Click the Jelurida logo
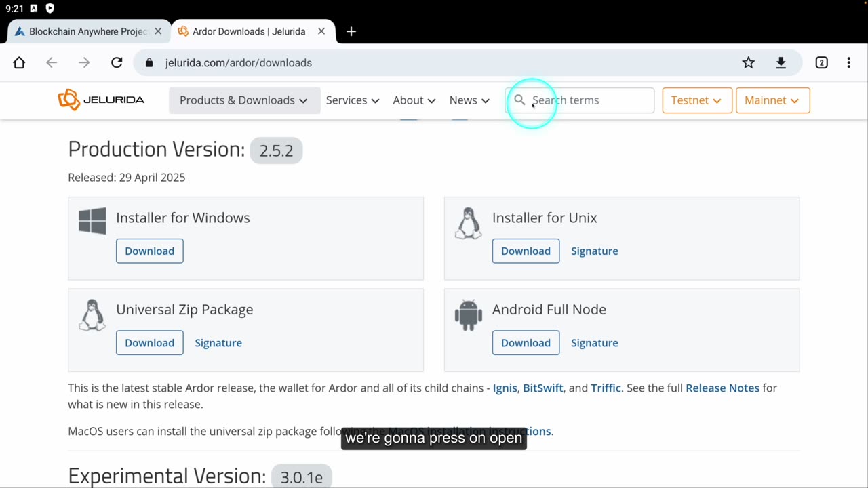 (x=101, y=100)
